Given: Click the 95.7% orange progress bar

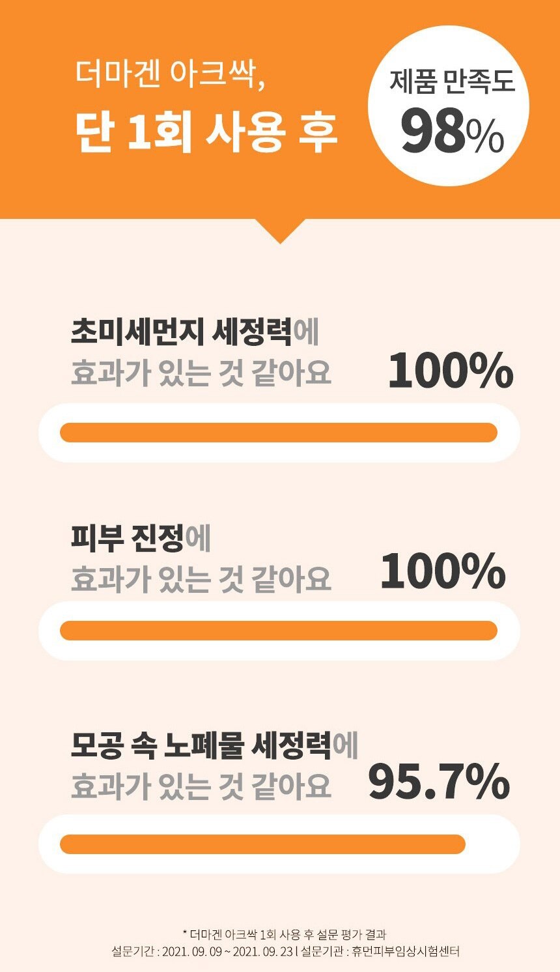Looking at the screenshot, I should 262,844.
